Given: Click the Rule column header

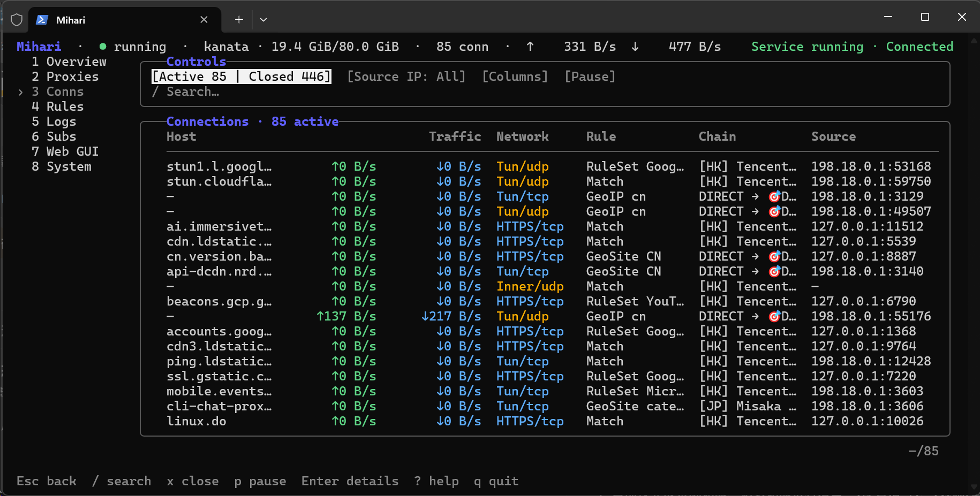Looking at the screenshot, I should [601, 136].
